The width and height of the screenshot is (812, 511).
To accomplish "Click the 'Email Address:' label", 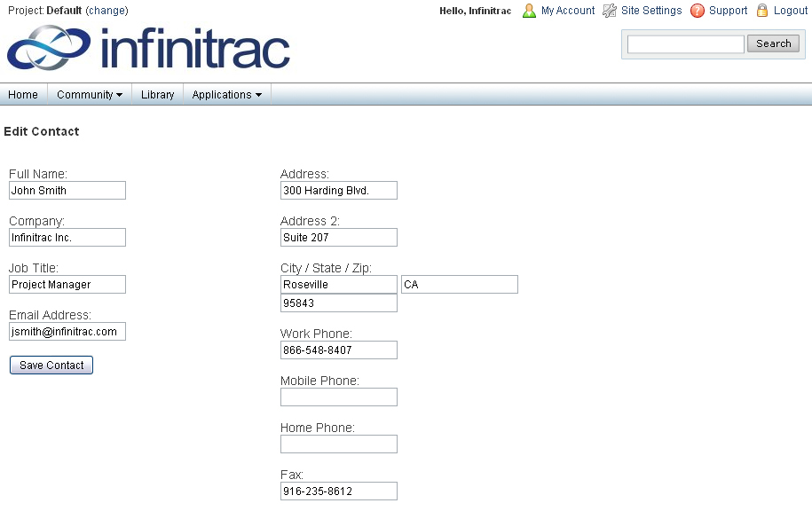I will coord(50,315).
